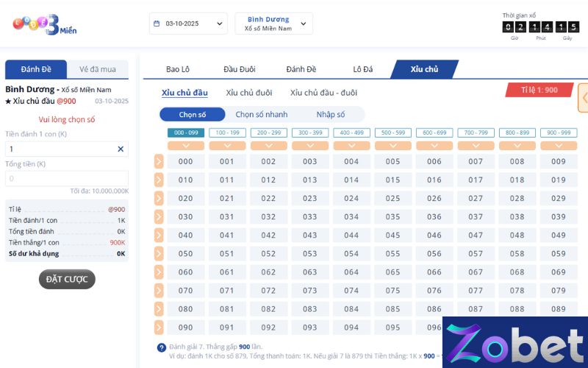Clear the bet amount with the X icon
This screenshot has width=588, height=368.
tap(121, 149)
